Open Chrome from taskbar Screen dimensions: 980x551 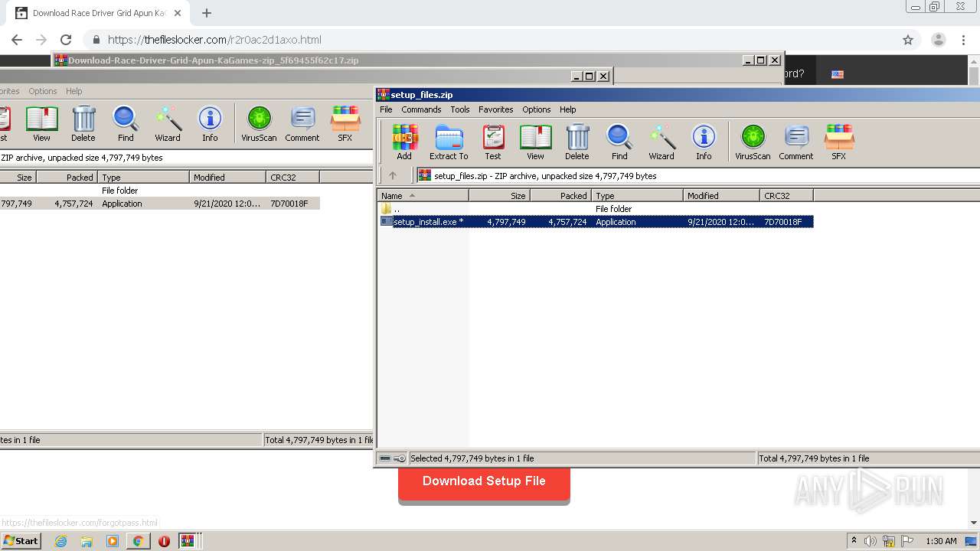[x=138, y=541]
